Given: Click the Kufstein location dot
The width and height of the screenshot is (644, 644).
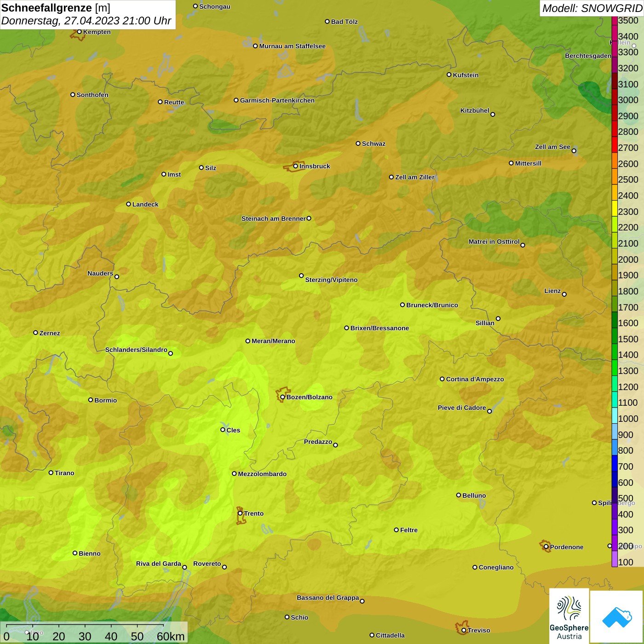Looking at the screenshot, I should pyautogui.click(x=449, y=75).
